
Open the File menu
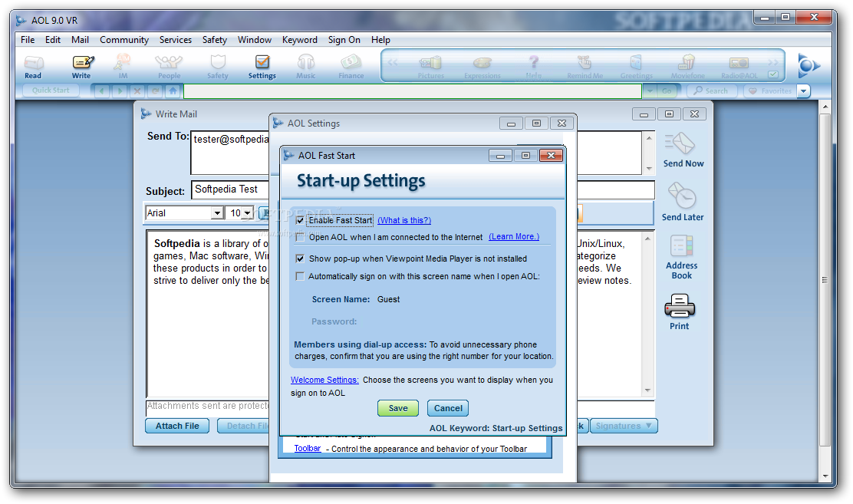pos(28,40)
